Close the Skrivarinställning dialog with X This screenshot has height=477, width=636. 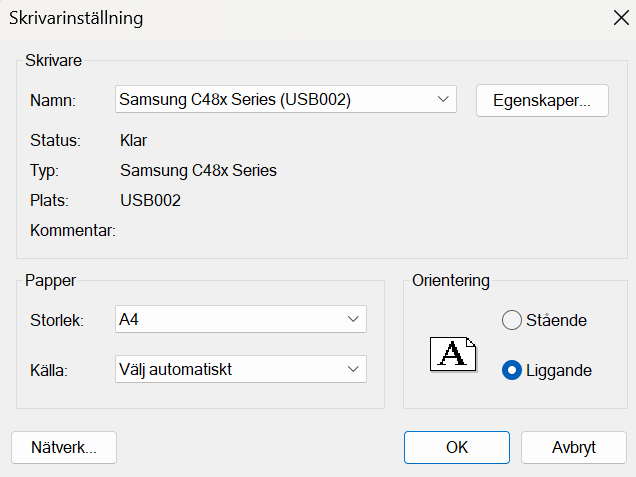click(621, 18)
